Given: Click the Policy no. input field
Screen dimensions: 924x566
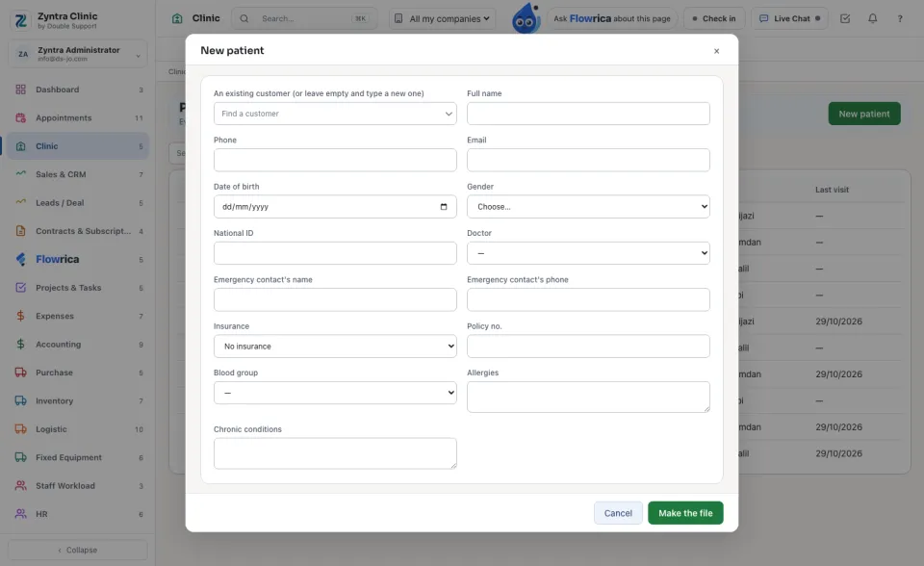Looking at the screenshot, I should (588, 347).
